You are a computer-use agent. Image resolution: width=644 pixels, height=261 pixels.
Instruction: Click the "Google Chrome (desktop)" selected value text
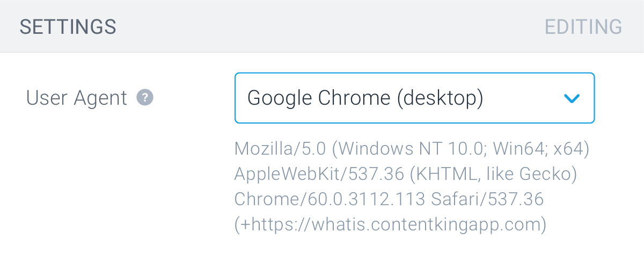365,98
